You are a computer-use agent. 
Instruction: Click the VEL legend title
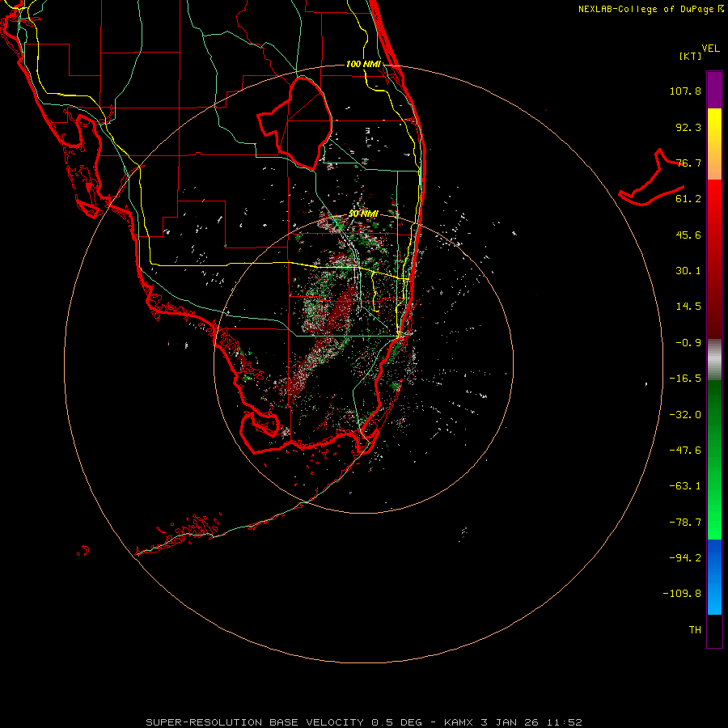(710, 49)
